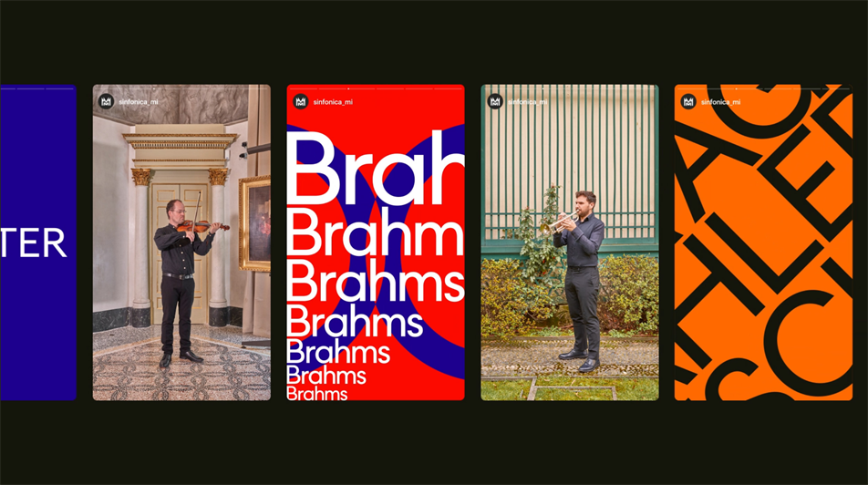
Task: Click the gold-framed painting beside the violinist
Action: coord(255,223)
